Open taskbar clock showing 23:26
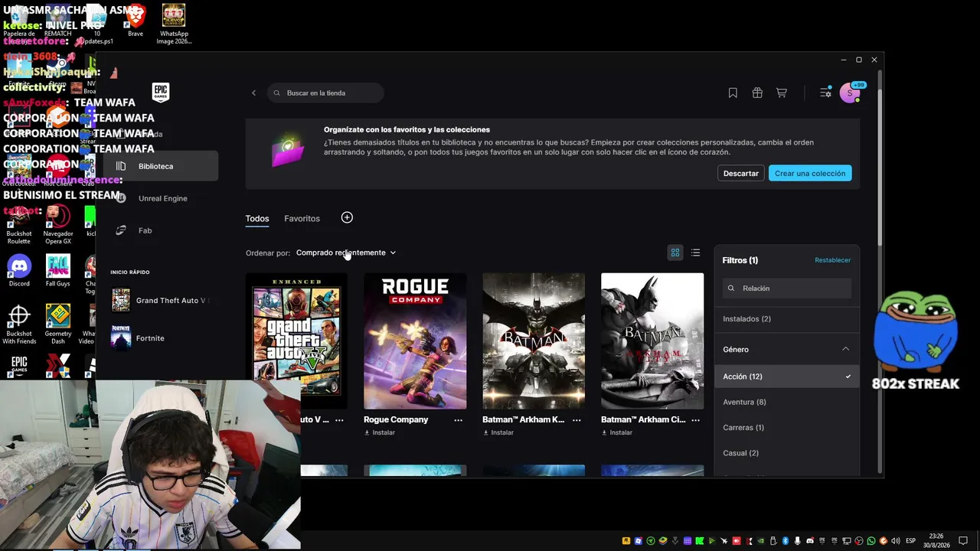This screenshot has height=551, width=980. point(936,541)
